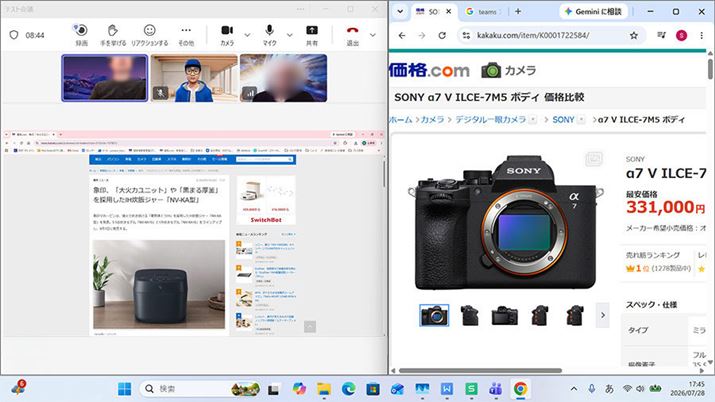Open the green カメラ category icon
715x402 pixels.
click(x=491, y=70)
